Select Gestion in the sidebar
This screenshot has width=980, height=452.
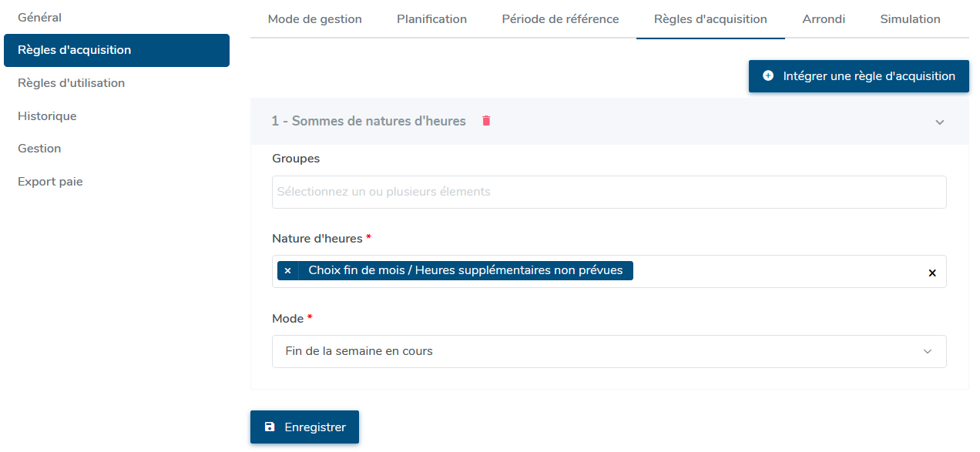pyautogui.click(x=39, y=149)
